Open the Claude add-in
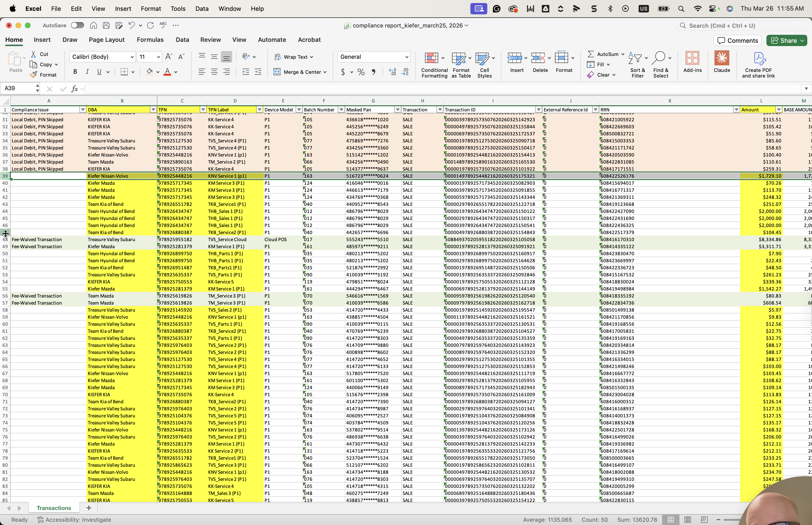 pos(722,62)
